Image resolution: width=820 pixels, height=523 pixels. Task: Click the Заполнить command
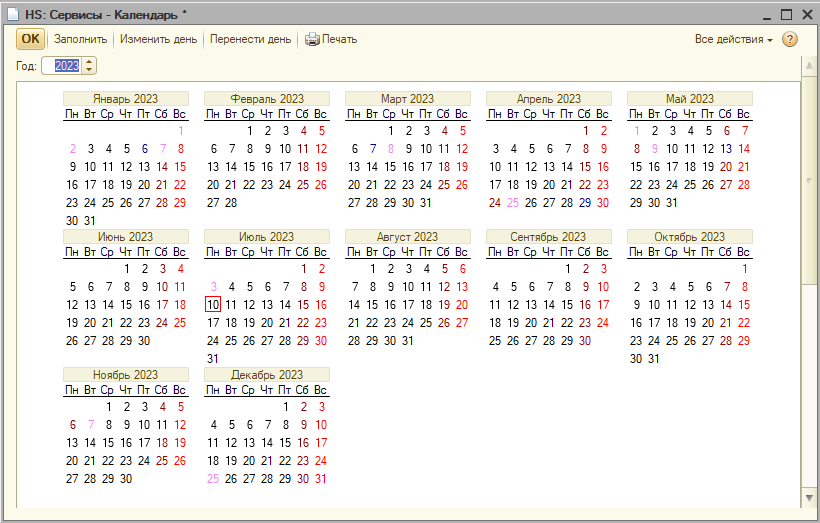coord(80,39)
